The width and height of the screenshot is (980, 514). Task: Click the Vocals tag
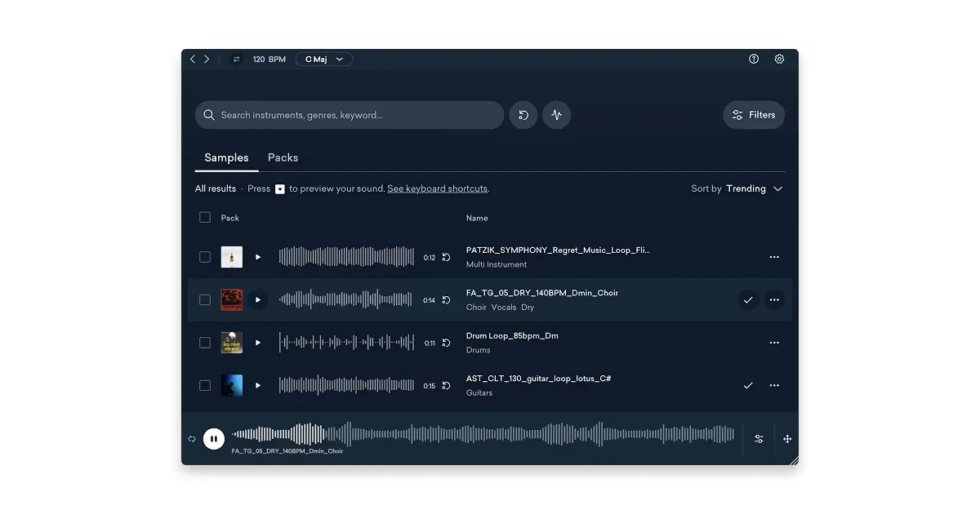point(504,308)
